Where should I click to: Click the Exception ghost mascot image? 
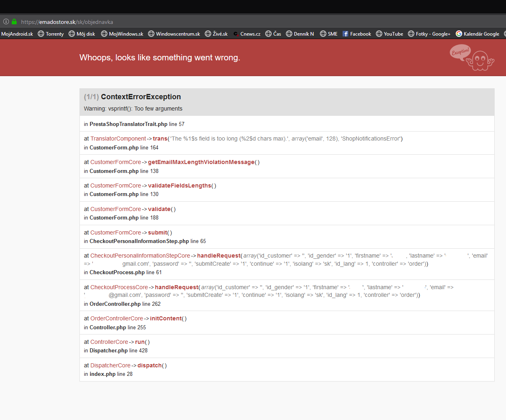click(x=472, y=58)
